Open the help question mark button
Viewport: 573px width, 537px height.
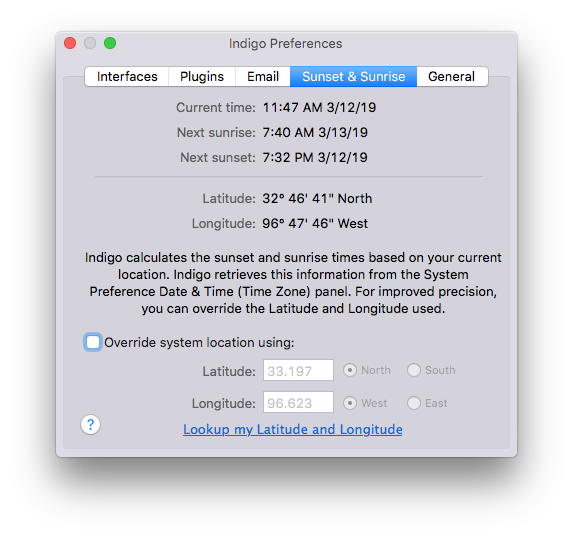[90, 425]
